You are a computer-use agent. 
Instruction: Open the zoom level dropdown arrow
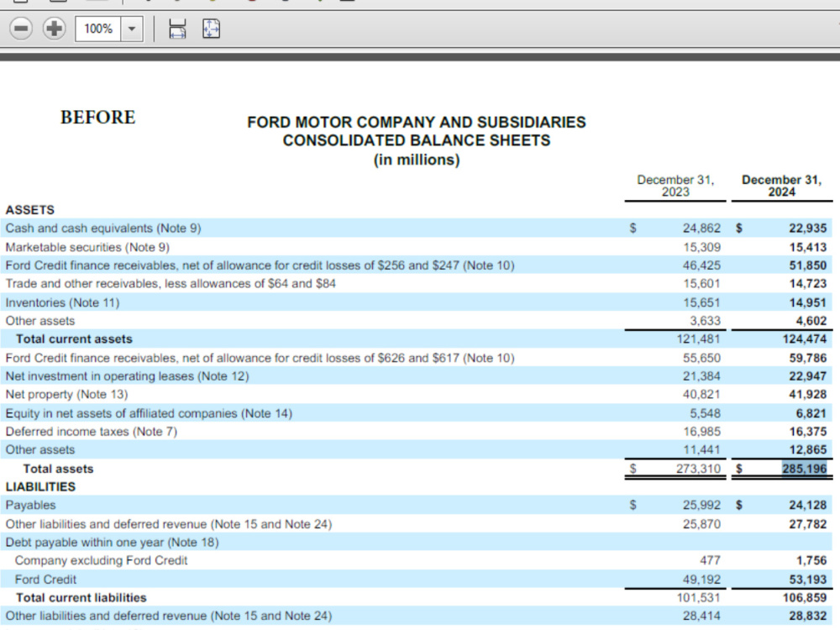click(132, 29)
